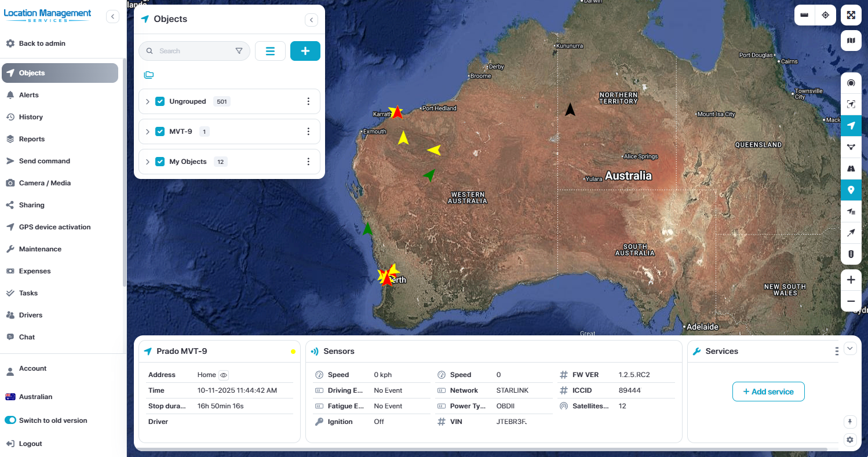868x457 pixels.
Task: Collapse the left navigation sidebar
Action: coord(112,17)
